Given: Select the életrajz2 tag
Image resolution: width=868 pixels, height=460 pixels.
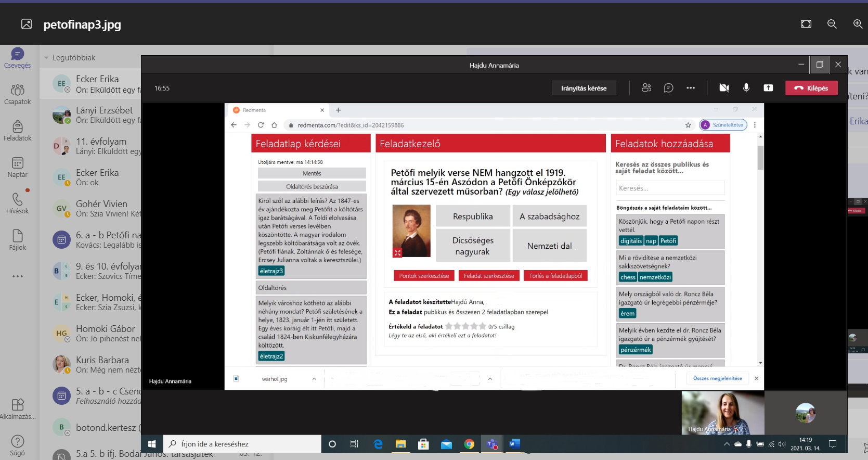Looking at the screenshot, I should [271, 356].
